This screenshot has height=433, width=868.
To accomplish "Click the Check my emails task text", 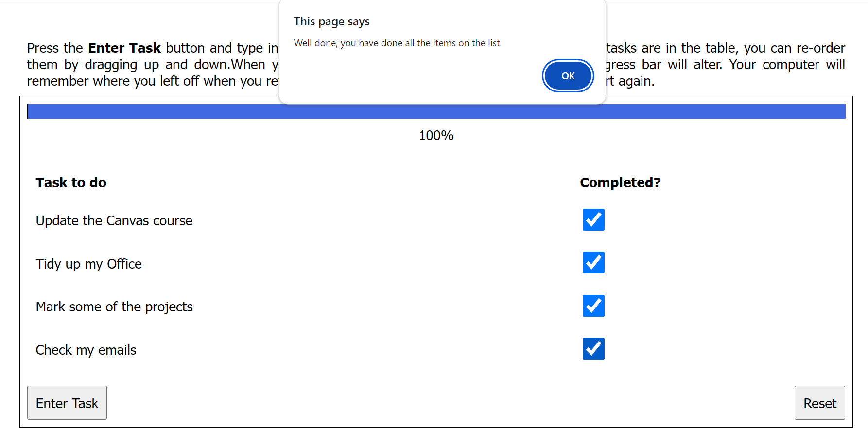I will pyautogui.click(x=86, y=350).
